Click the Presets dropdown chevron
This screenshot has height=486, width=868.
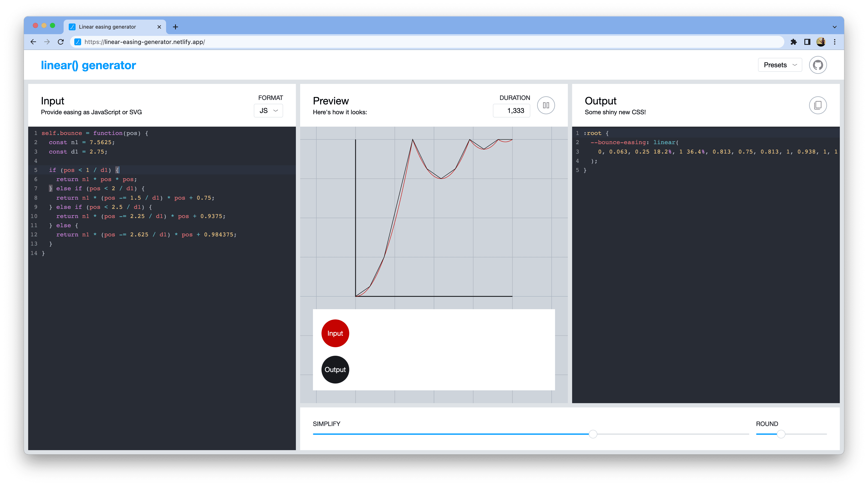[x=796, y=64]
